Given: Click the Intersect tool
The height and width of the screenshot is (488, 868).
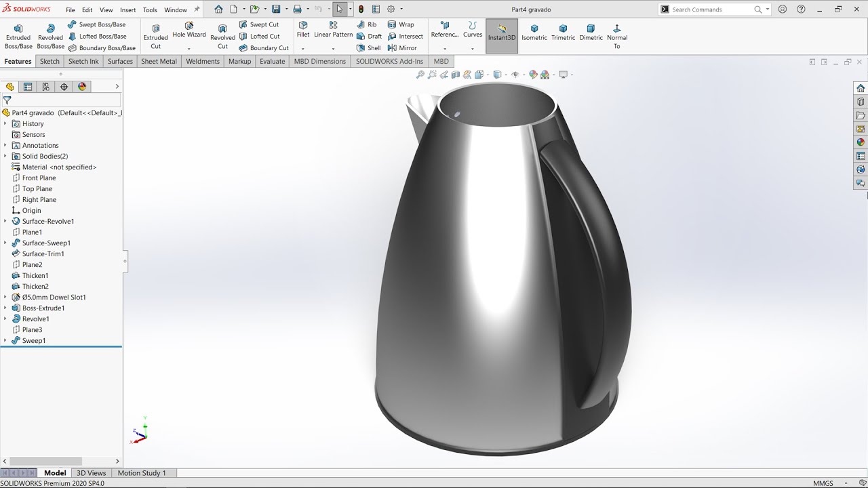Looking at the screenshot, I should [406, 36].
